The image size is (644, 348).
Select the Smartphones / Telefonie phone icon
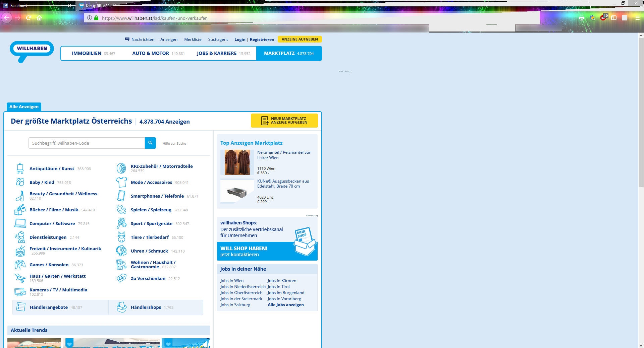(x=121, y=196)
